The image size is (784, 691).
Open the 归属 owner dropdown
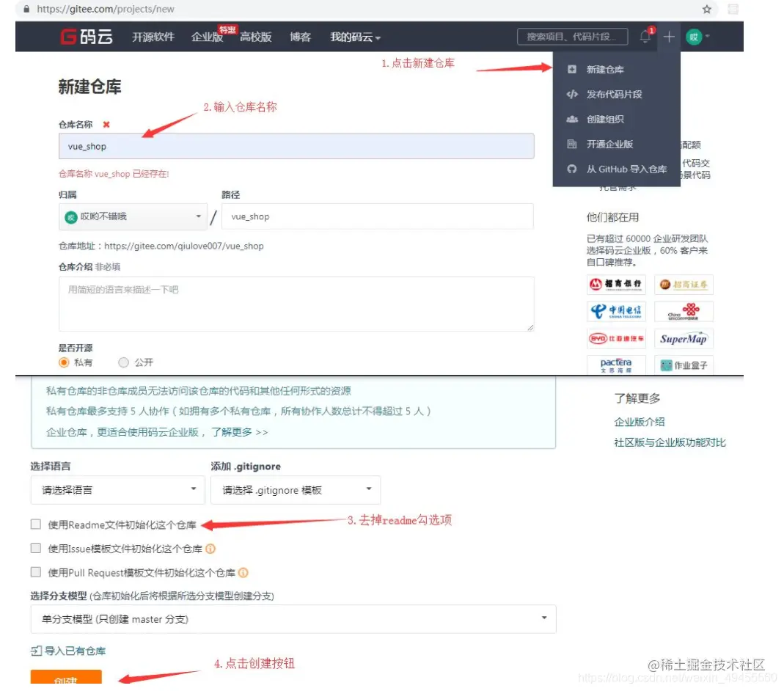click(x=133, y=216)
